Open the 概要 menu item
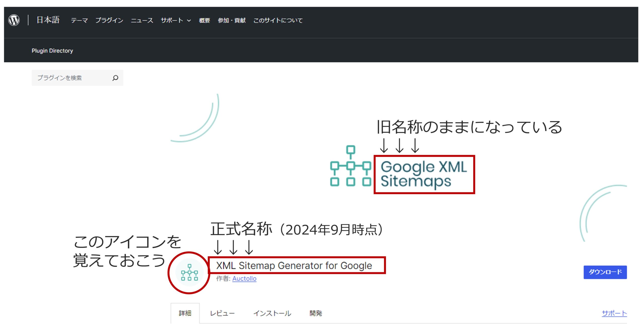644x336 pixels. pyautogui.click(x=204, y=20)
